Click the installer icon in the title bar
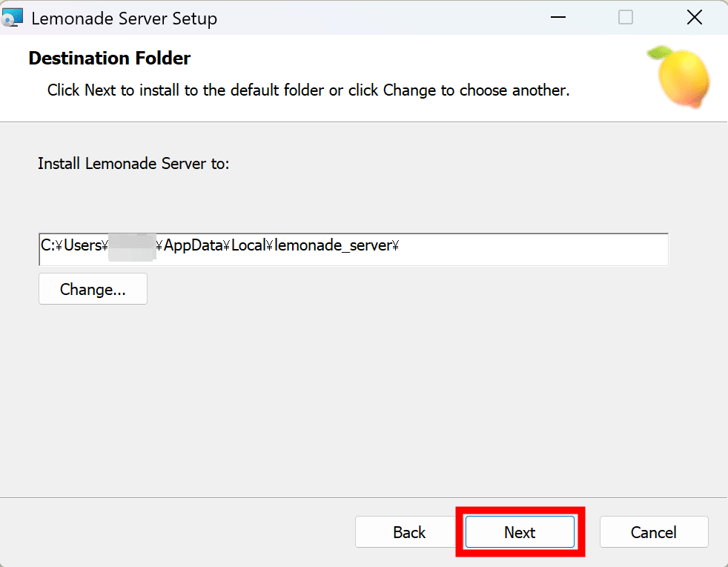728x567 pixels. 12,18
